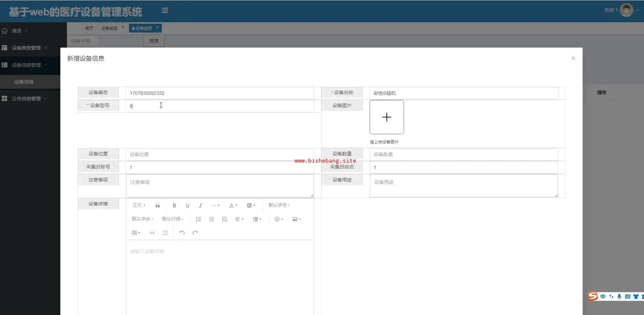Image resolution: width=644 pixels, height=315 pixels.
Task: Open the 默认字体 font family dropdown
Action: (143, 219)
